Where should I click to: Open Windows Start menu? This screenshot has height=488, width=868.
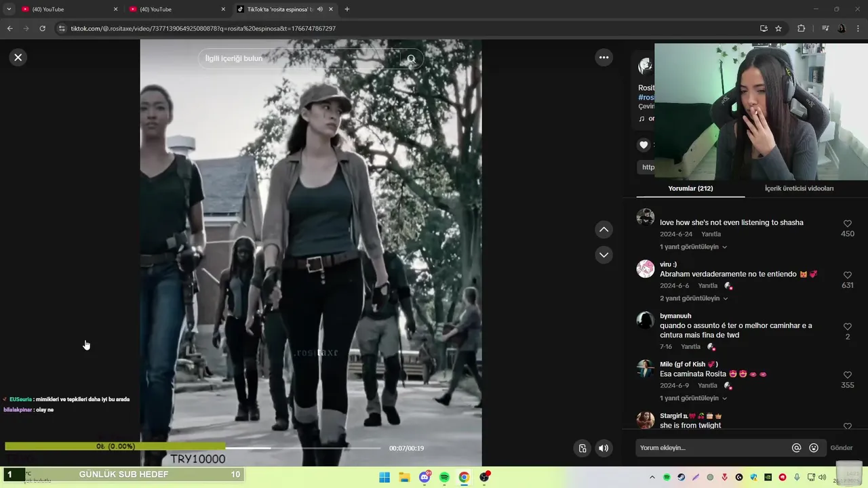[x=384, y=477]
